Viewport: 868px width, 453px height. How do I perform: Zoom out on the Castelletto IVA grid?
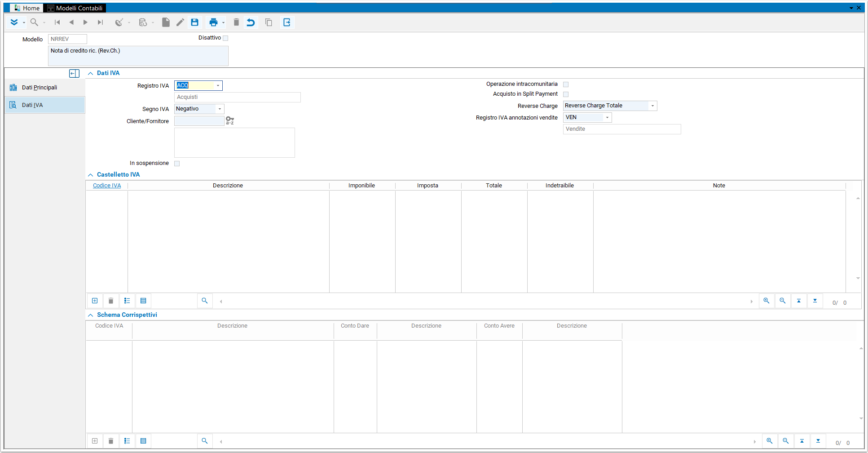783,301
